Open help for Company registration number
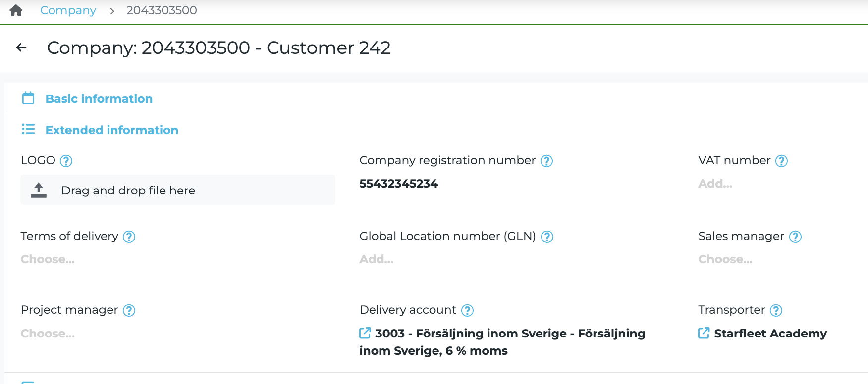This screenshot has width=868, height=384. [x=546, y=161]
